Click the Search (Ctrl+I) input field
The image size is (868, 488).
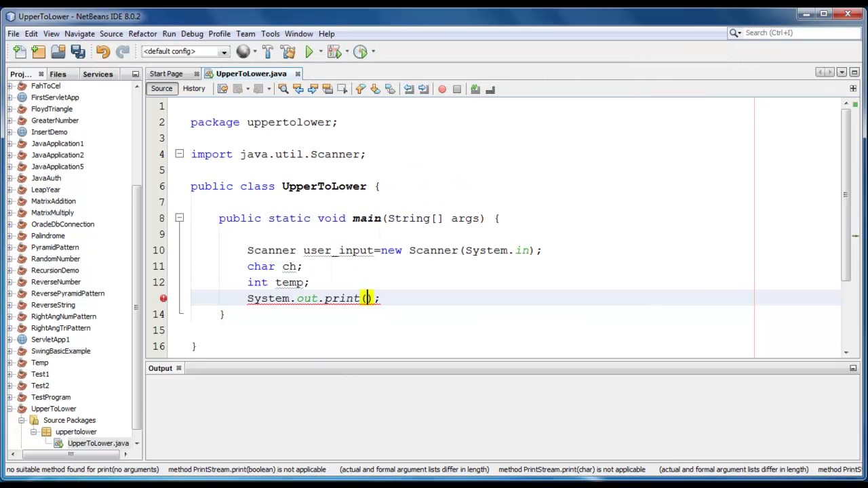[800, 33]
